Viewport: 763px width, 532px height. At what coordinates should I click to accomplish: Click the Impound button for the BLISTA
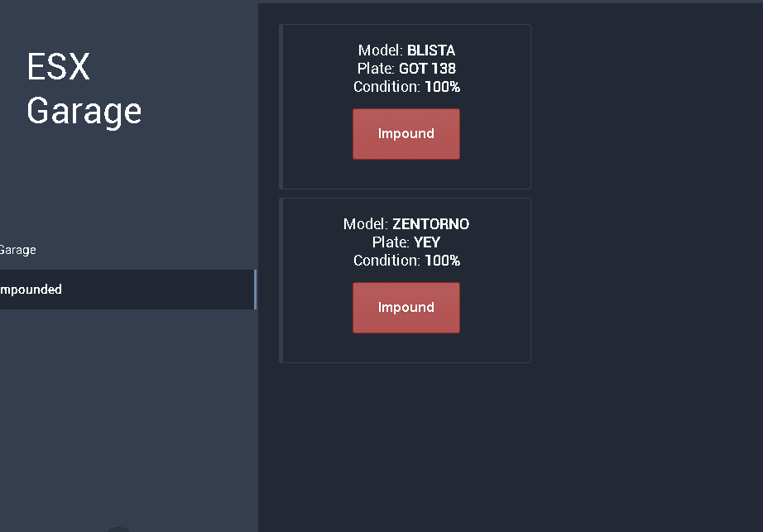point(405,134)
